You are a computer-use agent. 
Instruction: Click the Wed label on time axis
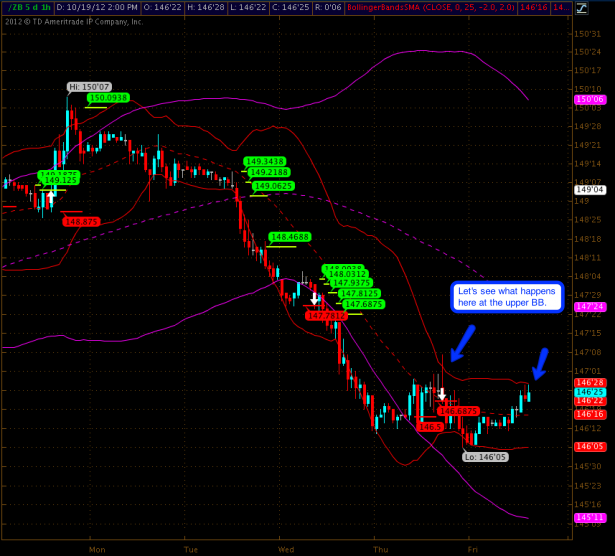[285, 549]
